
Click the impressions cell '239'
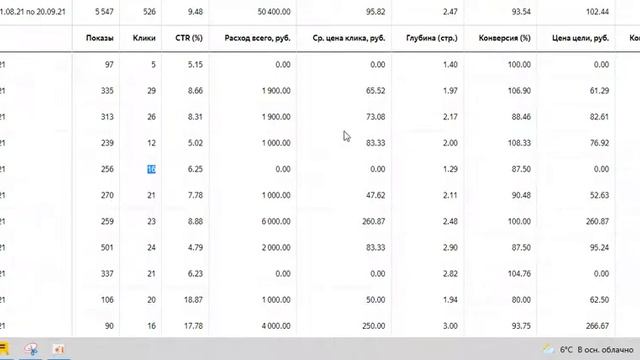coord(107,143)
